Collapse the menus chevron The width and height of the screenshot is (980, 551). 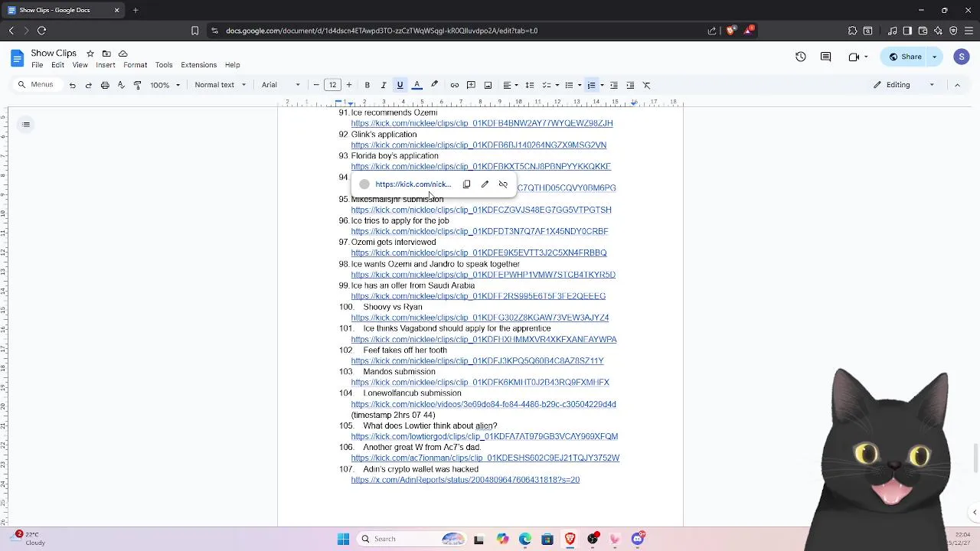(x=957, y=85)
